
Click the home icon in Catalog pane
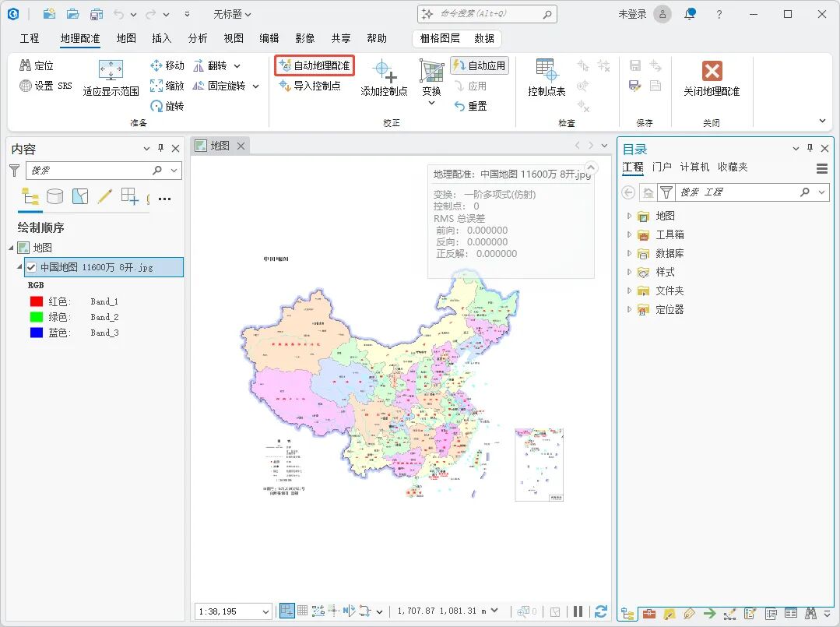tap(648, 192)
